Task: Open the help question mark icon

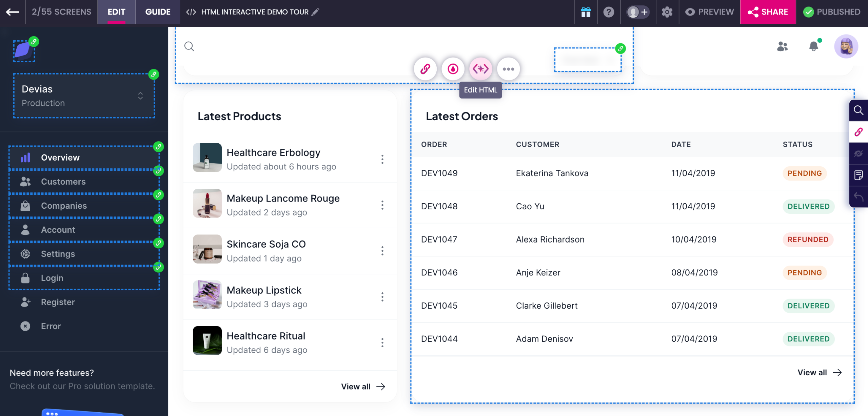Action: (609, 12)
